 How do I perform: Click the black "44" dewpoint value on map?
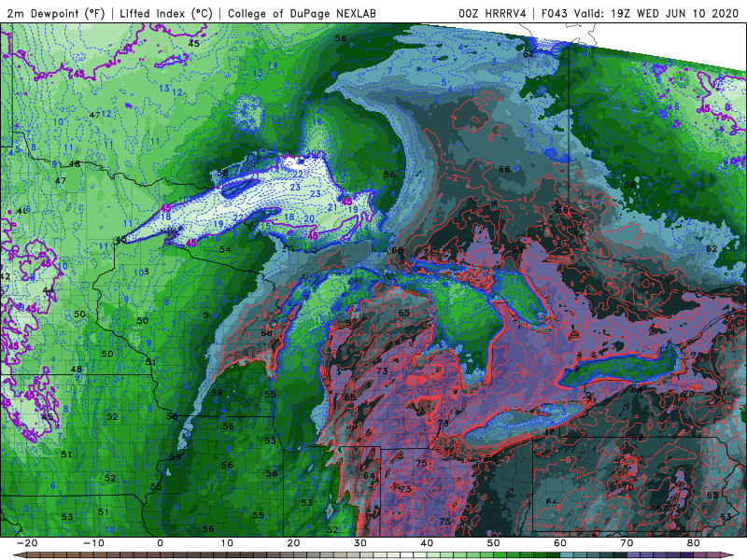(49, 290)
